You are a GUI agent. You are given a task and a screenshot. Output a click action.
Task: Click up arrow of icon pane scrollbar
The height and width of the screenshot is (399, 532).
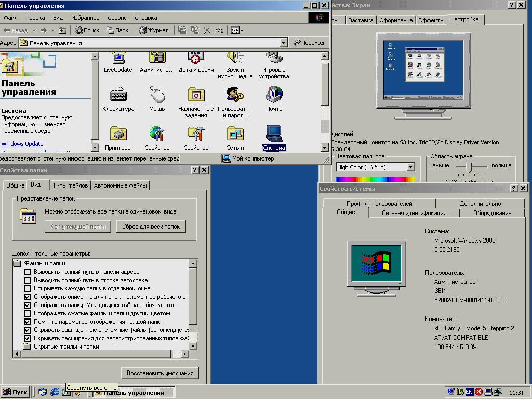[x=325, y=56]
